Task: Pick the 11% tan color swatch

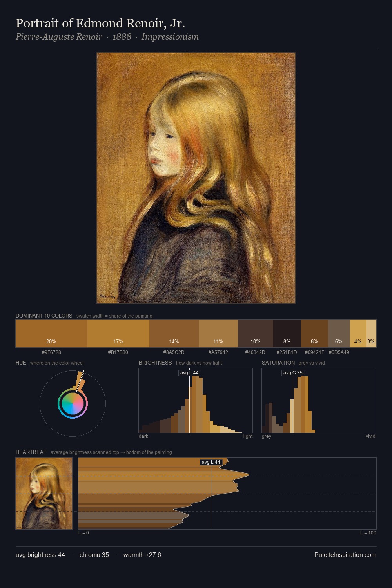Action: point(218,334)
